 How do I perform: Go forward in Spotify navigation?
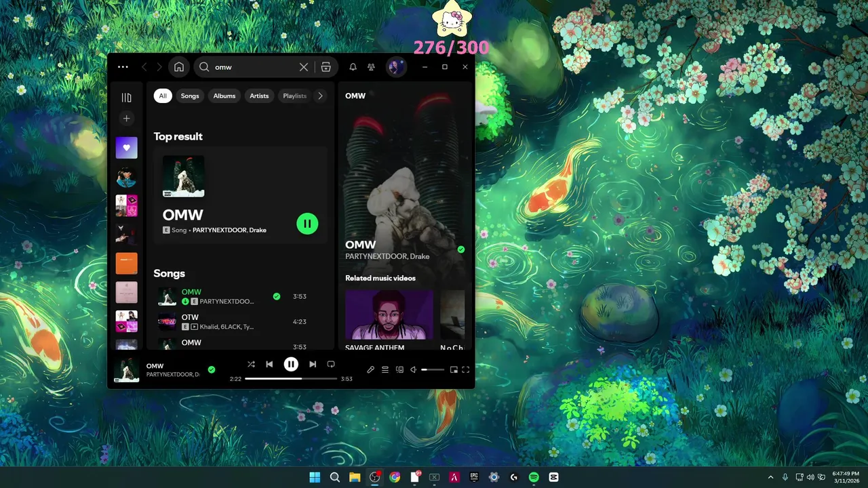point(159,67)
